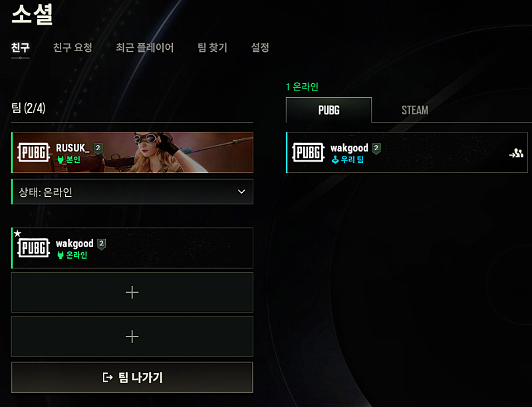Click the level badge next to team member wakgood
Image resolution: width=532 pixels, height=407 pixels.
click(x=102, y=244)
